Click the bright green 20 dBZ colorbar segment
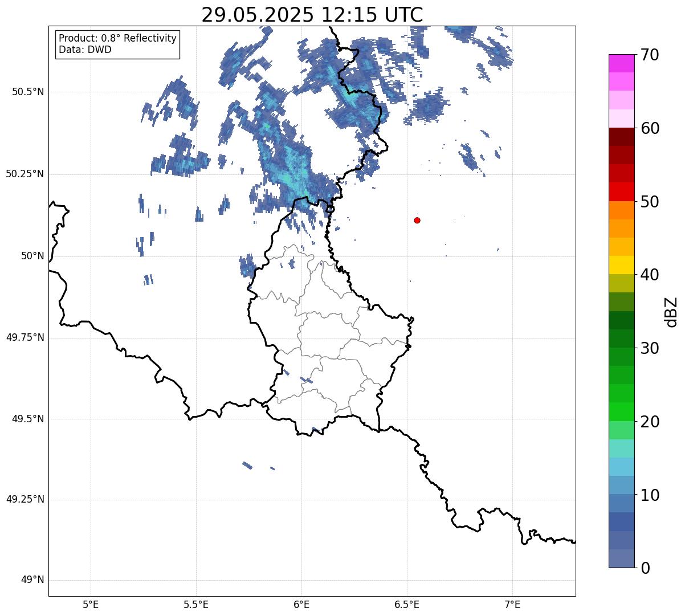 click(x=622, y=412)
